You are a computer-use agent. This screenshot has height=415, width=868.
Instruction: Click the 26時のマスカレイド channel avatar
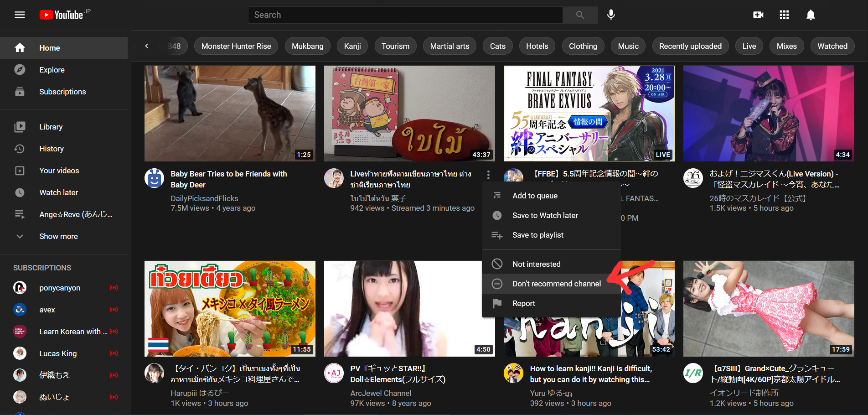click(x=693, y=178)
